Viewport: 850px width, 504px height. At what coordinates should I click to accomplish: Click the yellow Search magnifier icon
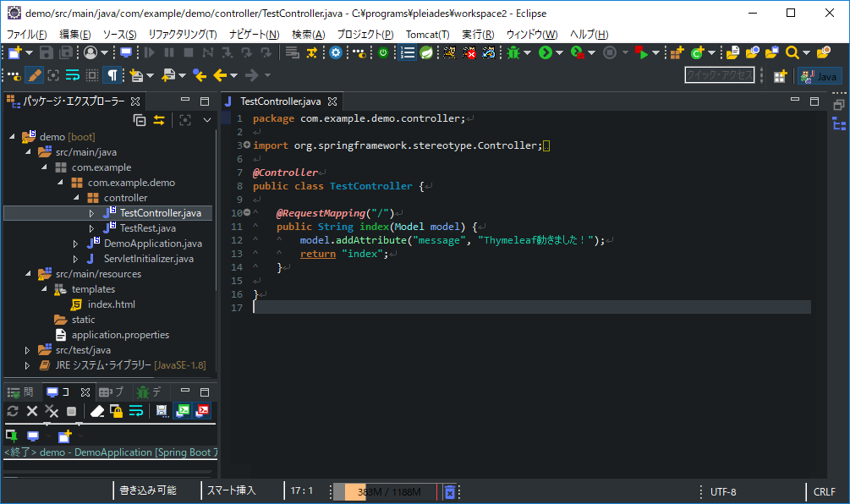tap(792, 52)
